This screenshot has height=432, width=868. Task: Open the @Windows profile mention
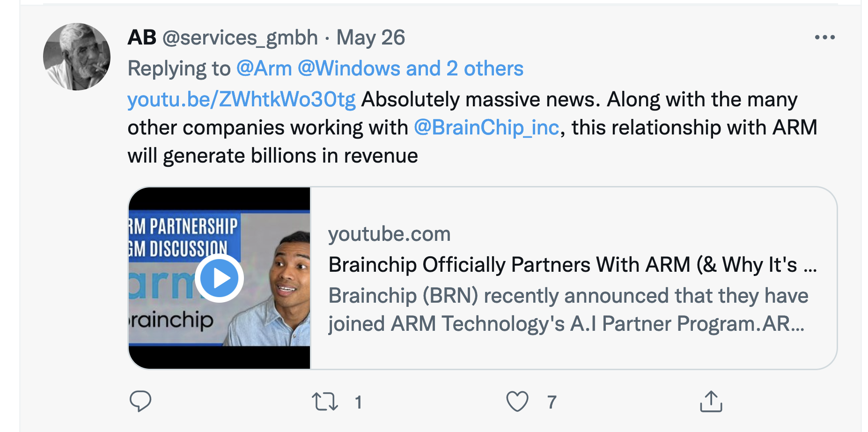tap(349, 68)
